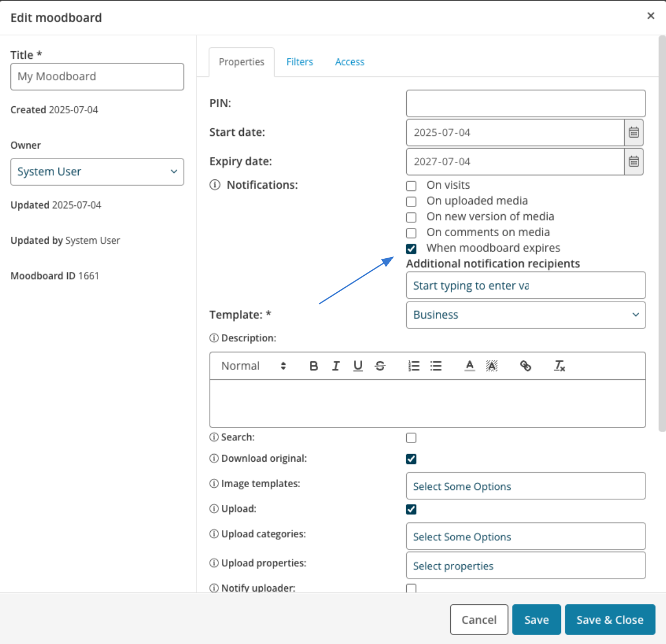Add hyperlink via link icon
This screenshot has width=666, height=644.
click(526, 366)
